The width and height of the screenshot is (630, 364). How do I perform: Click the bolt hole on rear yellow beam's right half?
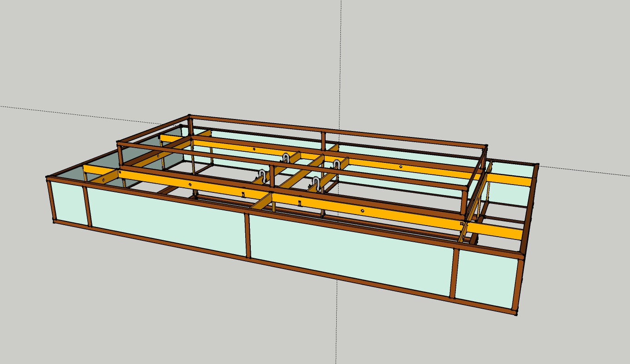[x=400, y=167]
